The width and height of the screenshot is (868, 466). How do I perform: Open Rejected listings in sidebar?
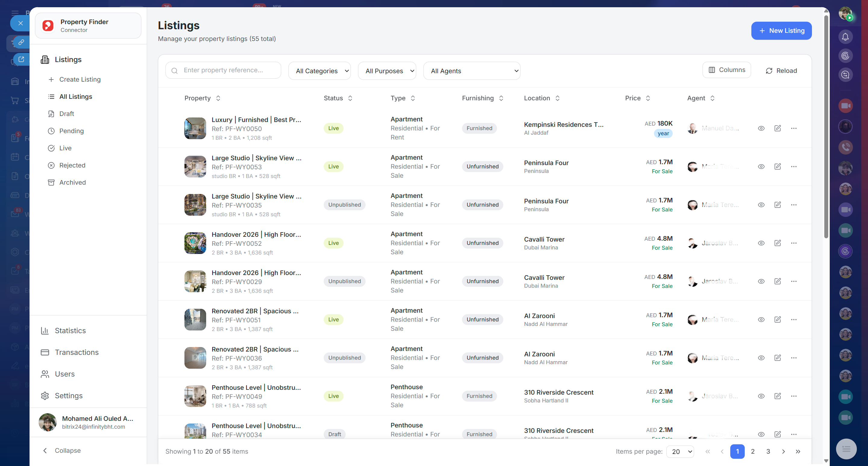pos(72,165)
